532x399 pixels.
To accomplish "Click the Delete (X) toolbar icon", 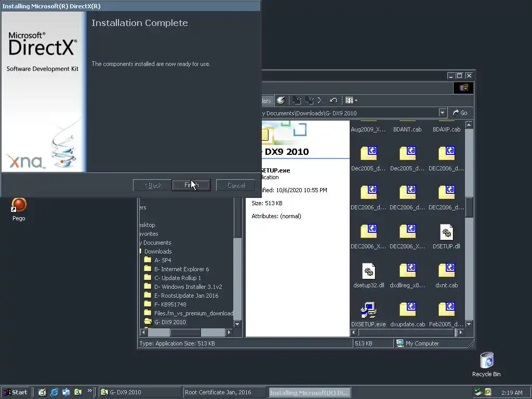I will (x=321, y=100).
